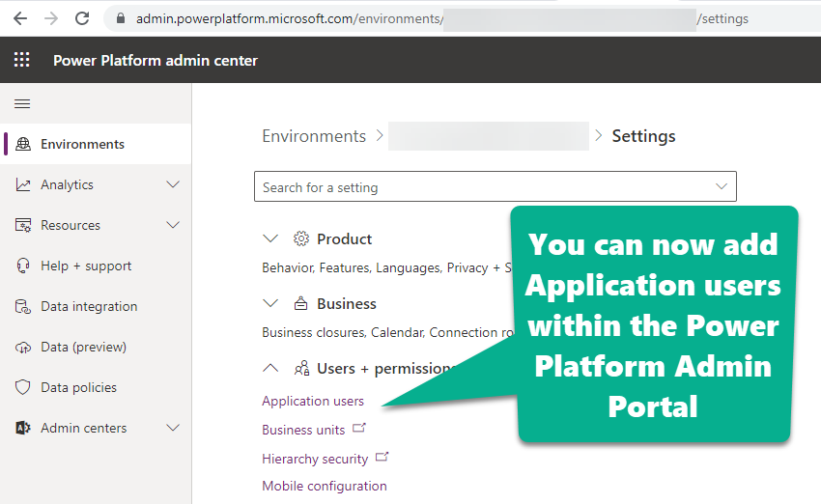This screenshot has height=504, width=821.
Task: Click the Resources icon in sidebar
Action: (x=23, y=225)
